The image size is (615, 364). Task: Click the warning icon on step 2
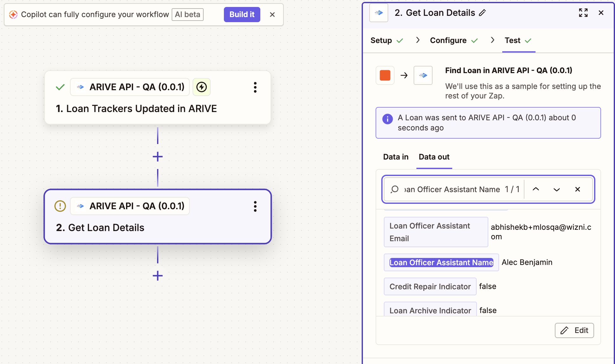(60, 206)
